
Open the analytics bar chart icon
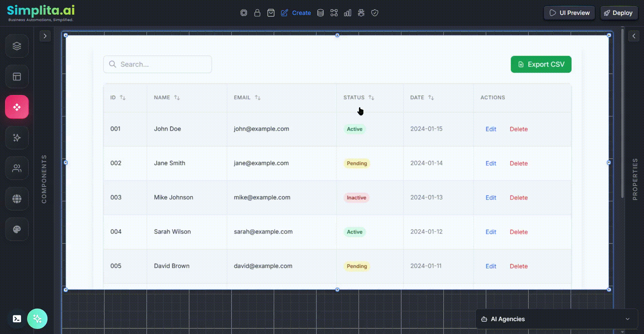tap(347, 13)
